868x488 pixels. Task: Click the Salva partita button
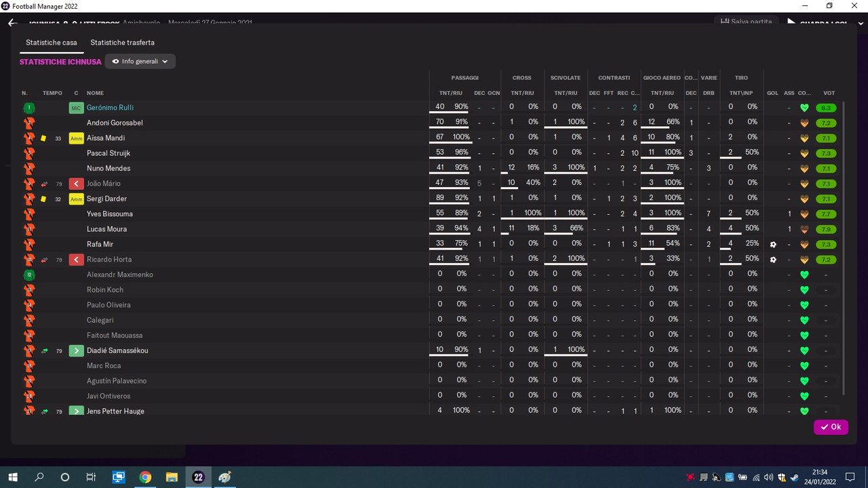point(746,22)
